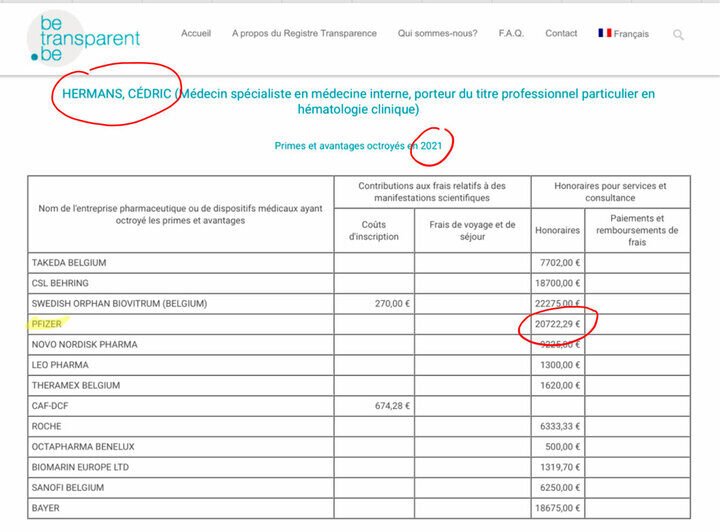Click the 500,00 € OCTAPHARMA value
The width and height of the screenshot is (720, 532).
coord(562,447)
